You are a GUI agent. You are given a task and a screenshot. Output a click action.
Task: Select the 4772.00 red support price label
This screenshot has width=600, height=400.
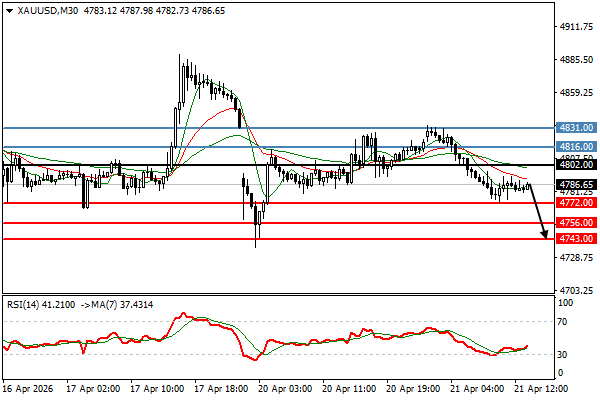[576, 203]
